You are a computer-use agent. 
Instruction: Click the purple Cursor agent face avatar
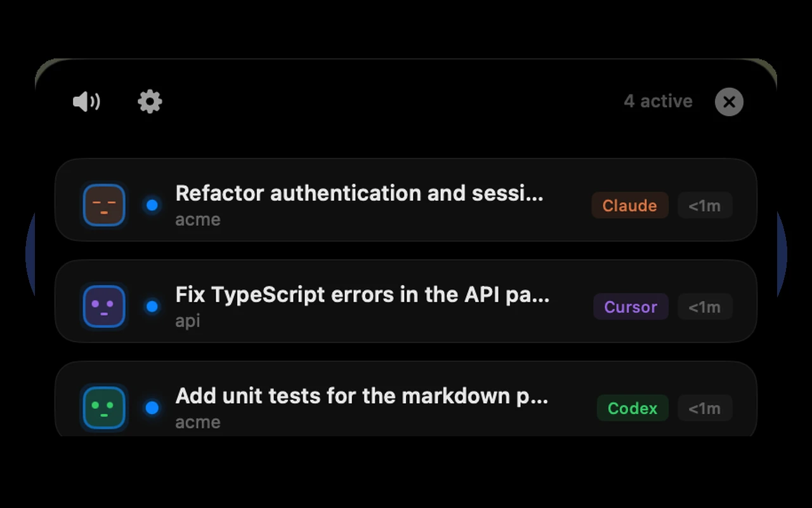tap(104, 306)
